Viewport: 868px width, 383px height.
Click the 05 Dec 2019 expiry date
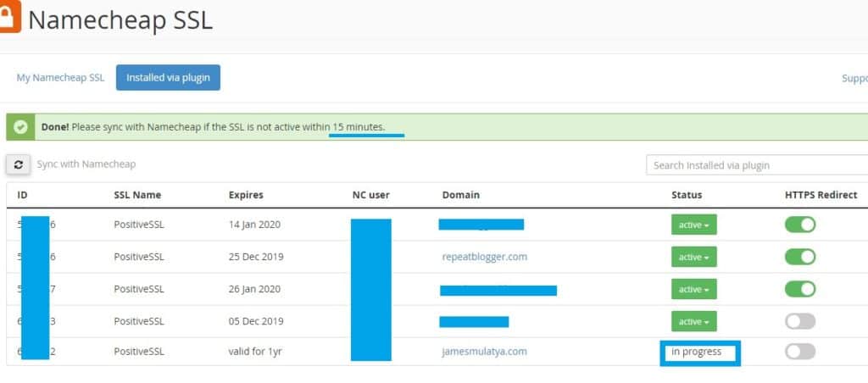point(256,321)
